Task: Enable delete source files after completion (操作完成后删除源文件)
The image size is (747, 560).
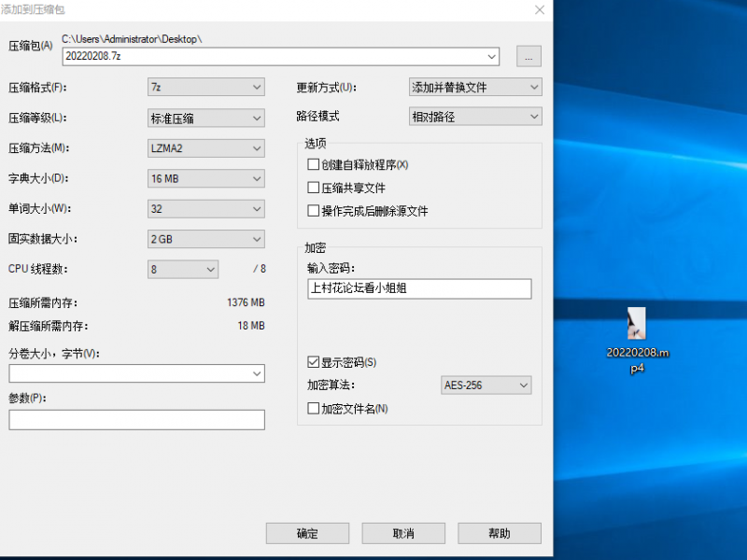Action: (314, 211)
